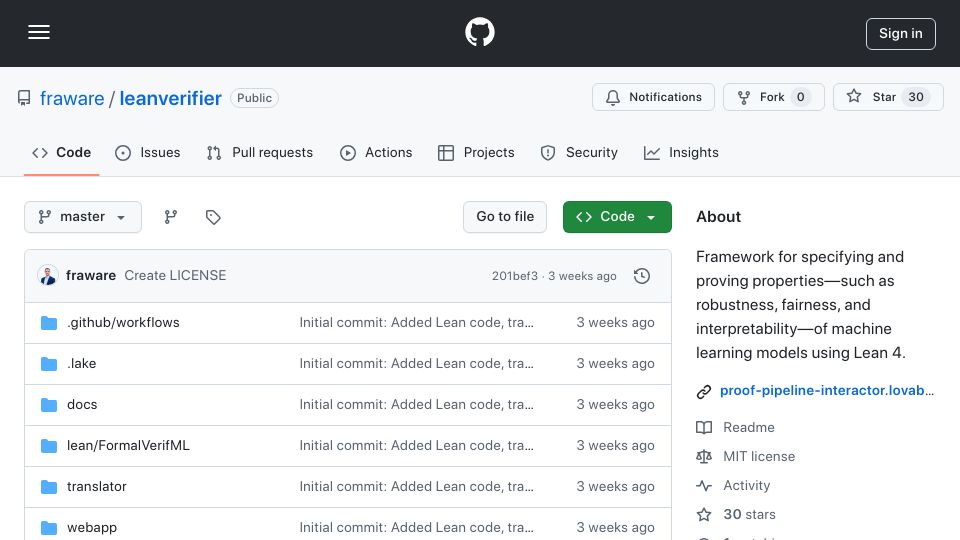Open the Create LICENSE commit message
This screenshot has width=960, height=540.
coord(175,276)
